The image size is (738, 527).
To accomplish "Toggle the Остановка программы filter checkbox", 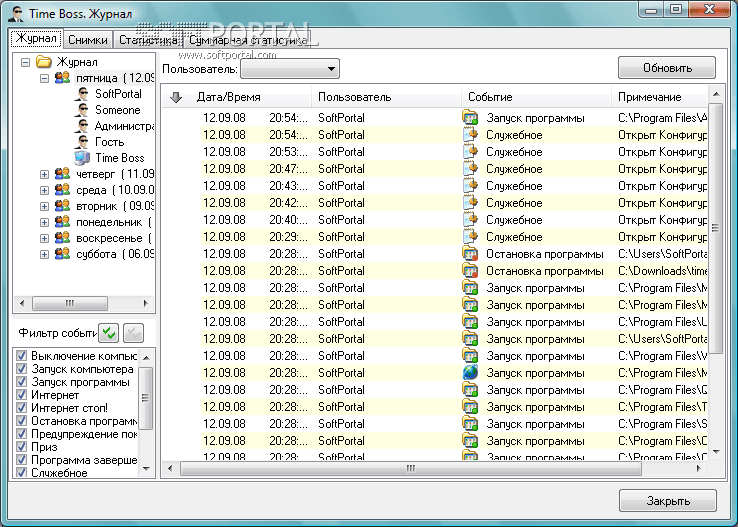I will [22, 421].
